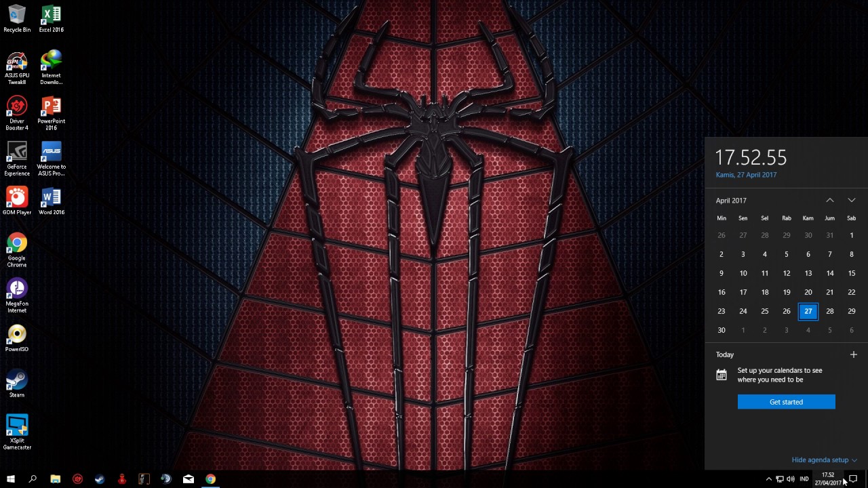This screenshot has height=488, width=868.
Task: Add an event with the plus button
Action: [854, 354]
